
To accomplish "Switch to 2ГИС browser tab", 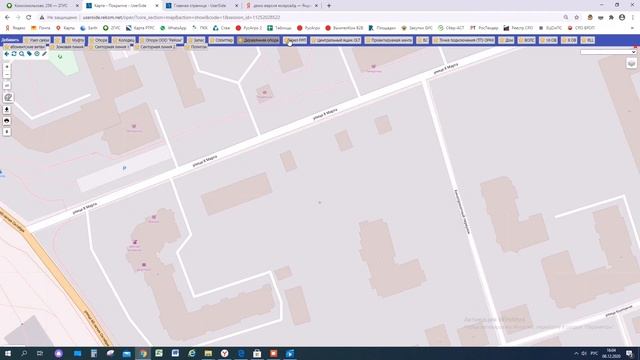I will 42,6.
